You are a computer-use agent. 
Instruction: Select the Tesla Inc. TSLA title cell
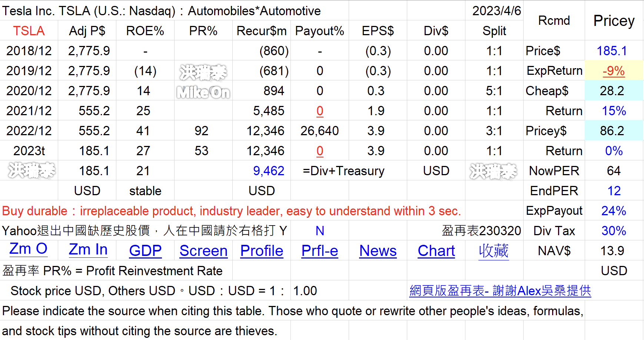pyautogui.click(x=174, y=11)
